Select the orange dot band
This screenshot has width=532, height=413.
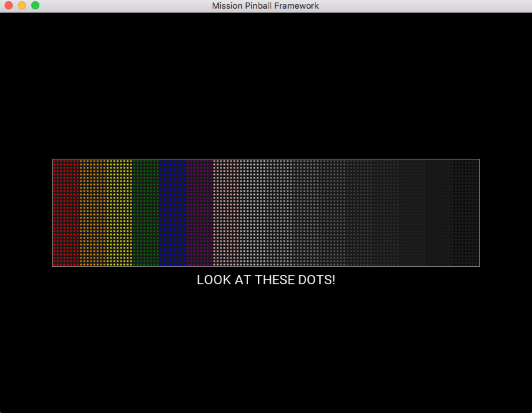pyautogui.click(x=93, y=212)
